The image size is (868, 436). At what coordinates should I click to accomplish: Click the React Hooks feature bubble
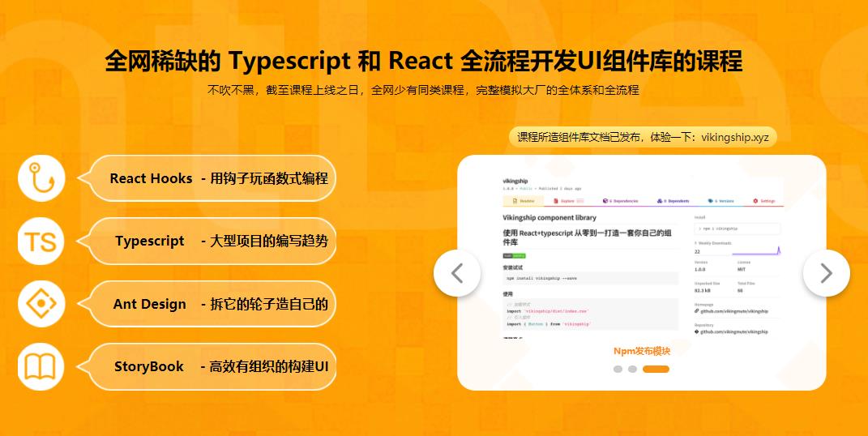[207, 178]
